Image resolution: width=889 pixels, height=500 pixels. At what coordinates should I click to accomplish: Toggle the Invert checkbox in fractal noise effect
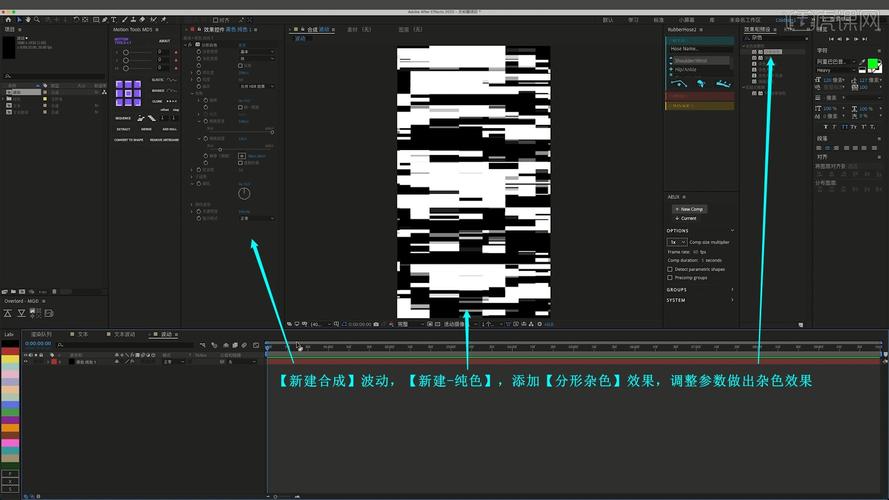click(x=240, y=66)
